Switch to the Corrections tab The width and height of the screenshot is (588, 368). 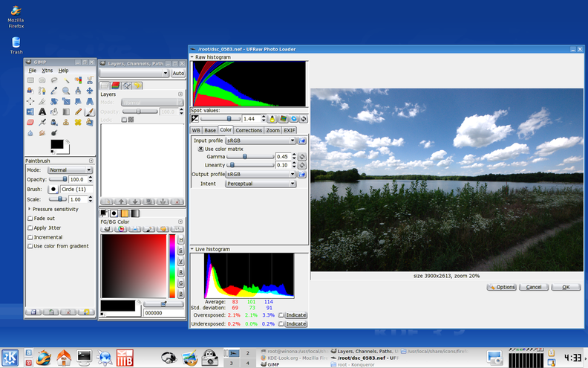249,130
